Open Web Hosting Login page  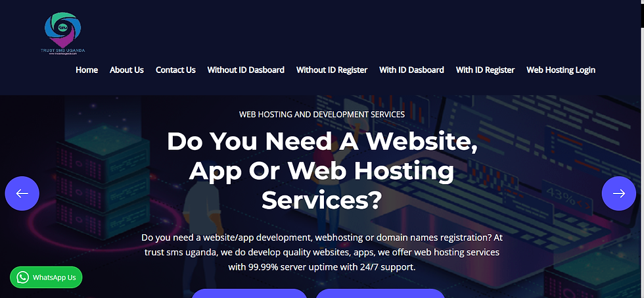click(x=561, y=70)
